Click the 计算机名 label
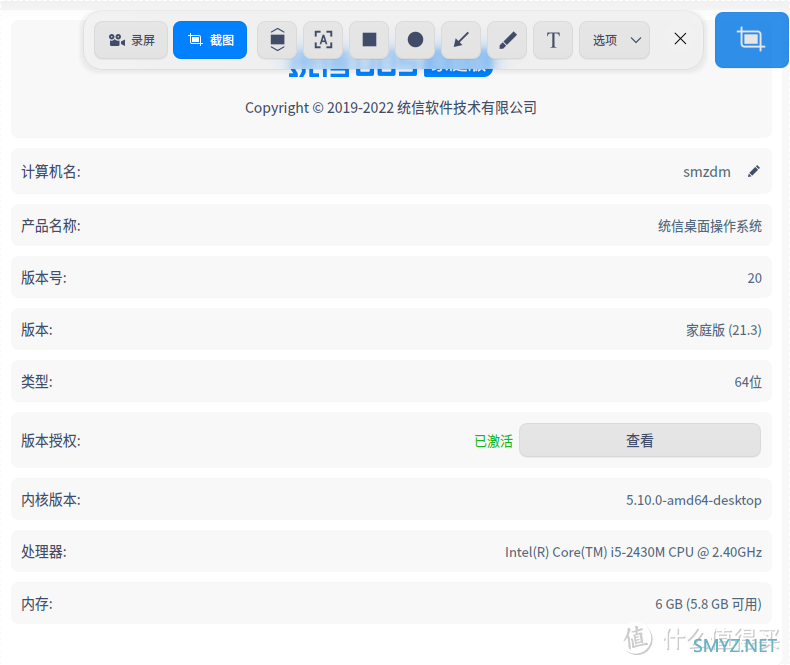This screenshot has height=665, width=790. (51, 172)
